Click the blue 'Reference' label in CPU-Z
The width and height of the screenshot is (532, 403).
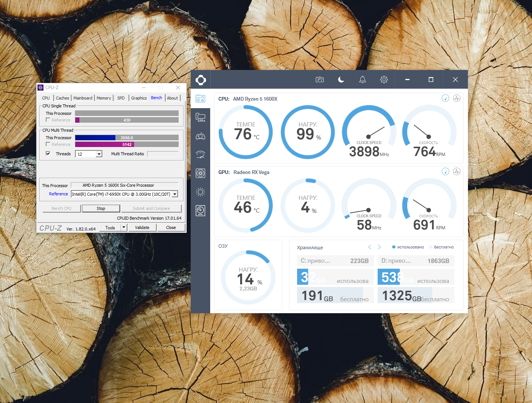[x=58, y=194]
